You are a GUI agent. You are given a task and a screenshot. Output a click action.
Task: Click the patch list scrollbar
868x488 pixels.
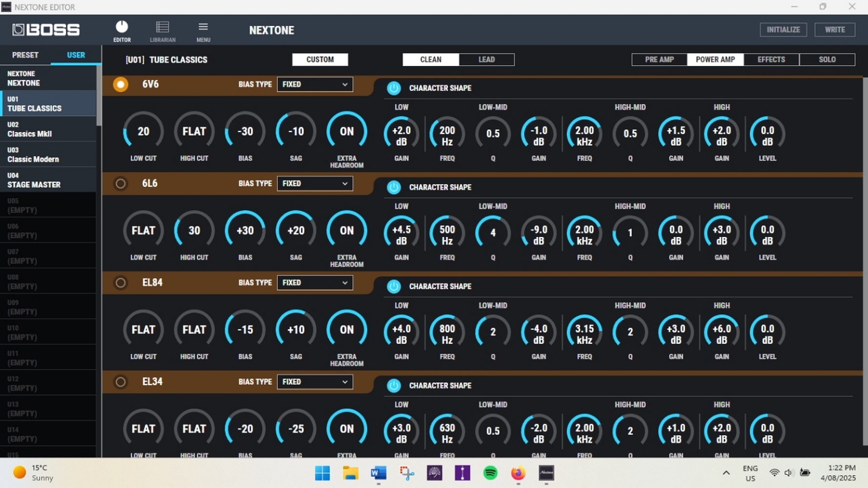coord(99,95)
